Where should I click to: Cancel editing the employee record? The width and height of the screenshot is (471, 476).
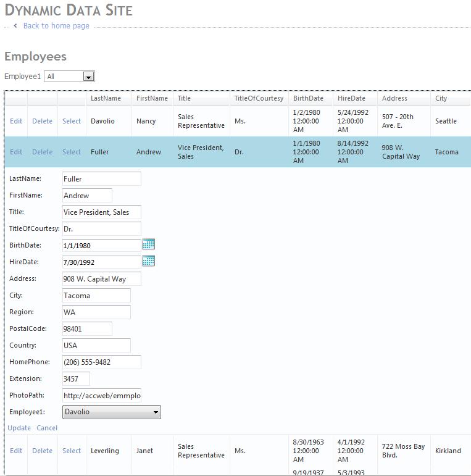click(x=47, y=428)
